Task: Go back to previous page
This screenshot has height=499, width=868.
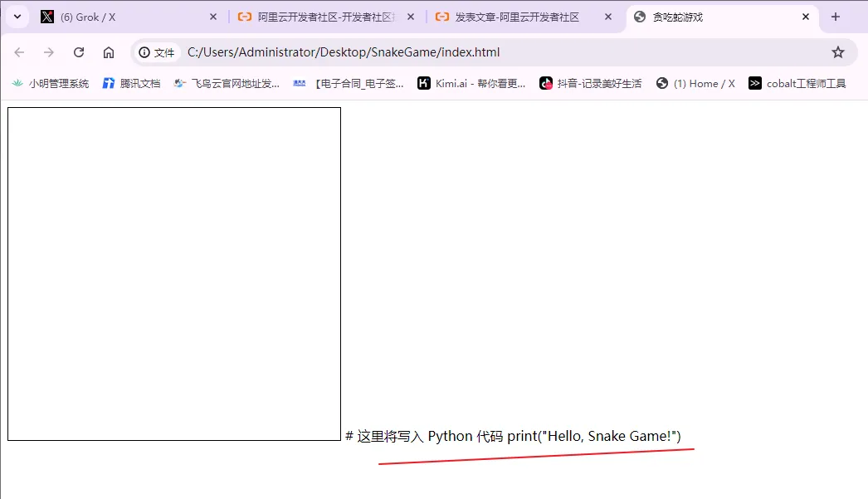Action: click(x=19, y=52)
